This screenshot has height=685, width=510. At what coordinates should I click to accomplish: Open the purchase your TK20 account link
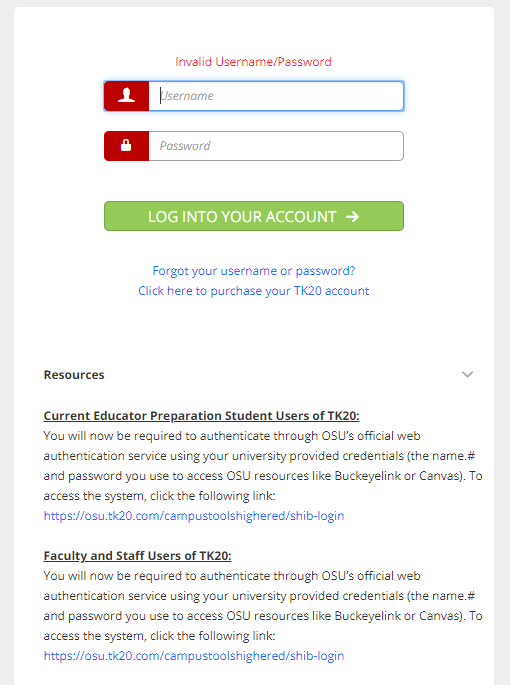253,291
